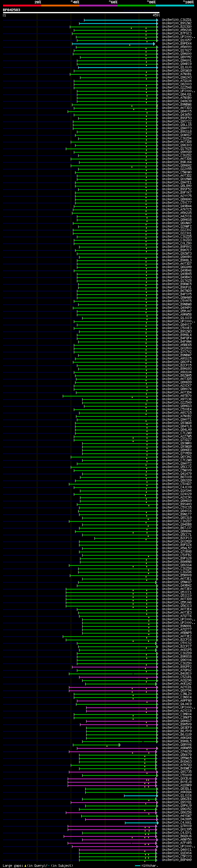Select the UniRef100_C5YCS2 label
Viewport: 197px width, 868px height.
click(177, 643)
